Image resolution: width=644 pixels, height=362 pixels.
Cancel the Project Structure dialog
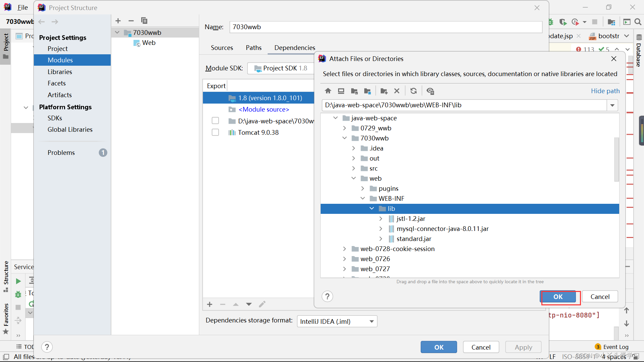pyautogui.click(x=481, y=347)
